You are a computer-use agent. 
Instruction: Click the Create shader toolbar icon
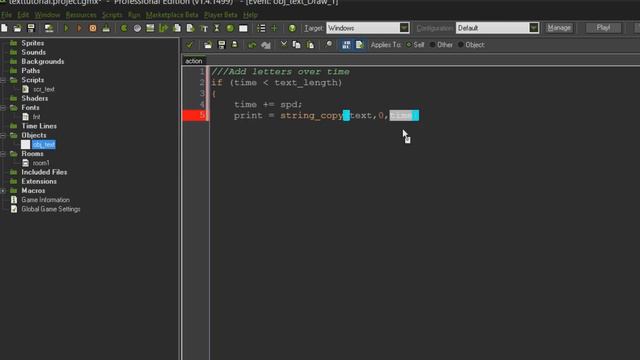point(190,28)
